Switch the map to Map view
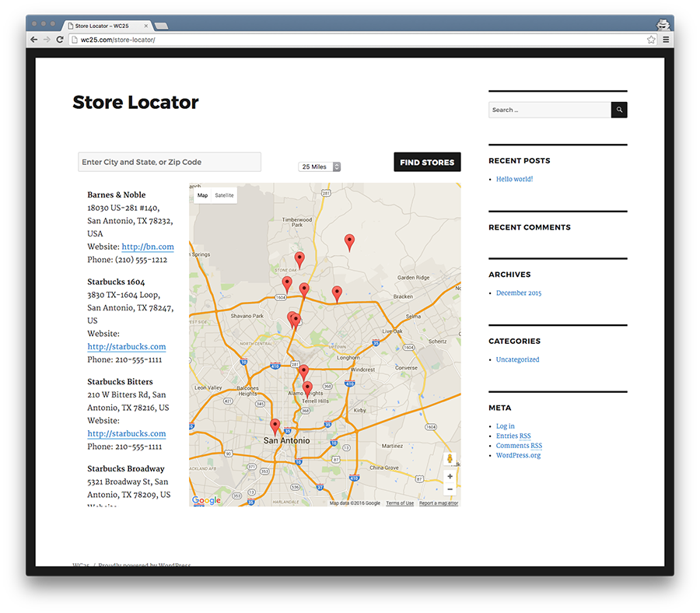This screenshot has width=700, height=613. 201,194
